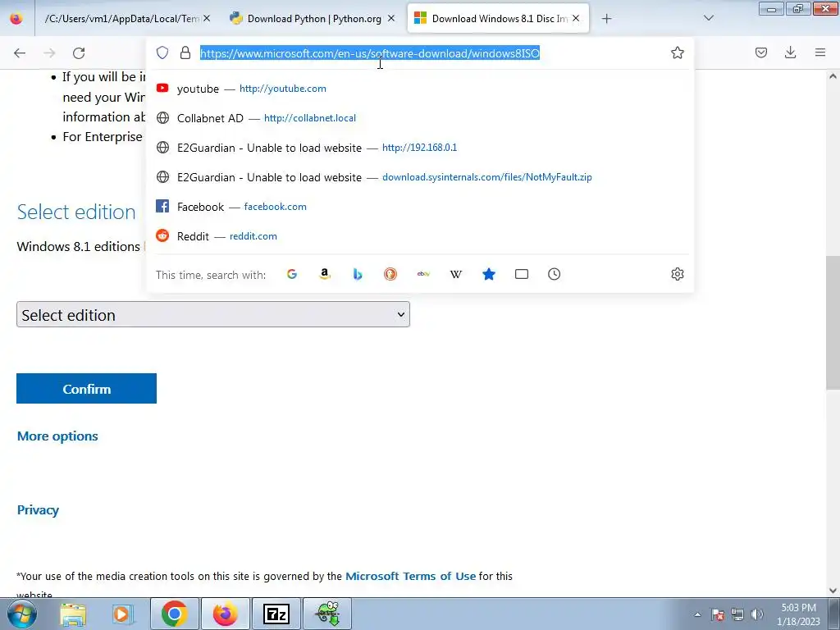Reload the page with the refresh icon
Viewport: 840px width, 630px height.
coord(79,53)
